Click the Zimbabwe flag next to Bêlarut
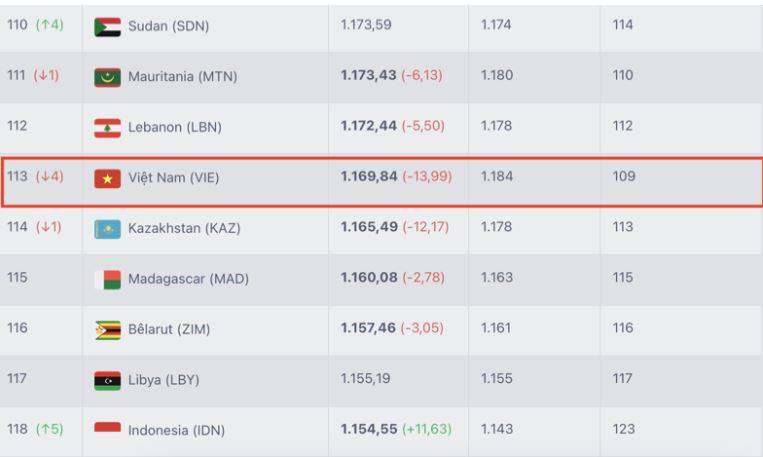The image size is (763, 457). coord(108,330)
